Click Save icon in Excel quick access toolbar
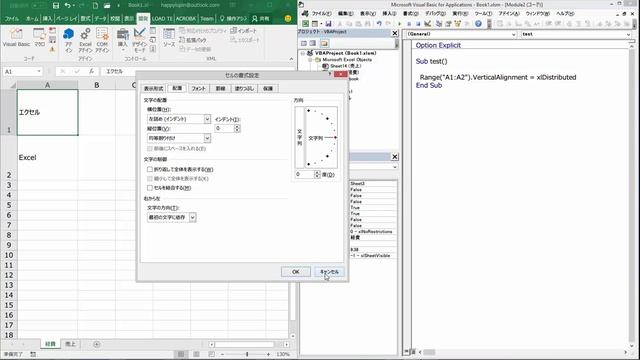Viewport: 640px width, 360px height. coord(56,6)
